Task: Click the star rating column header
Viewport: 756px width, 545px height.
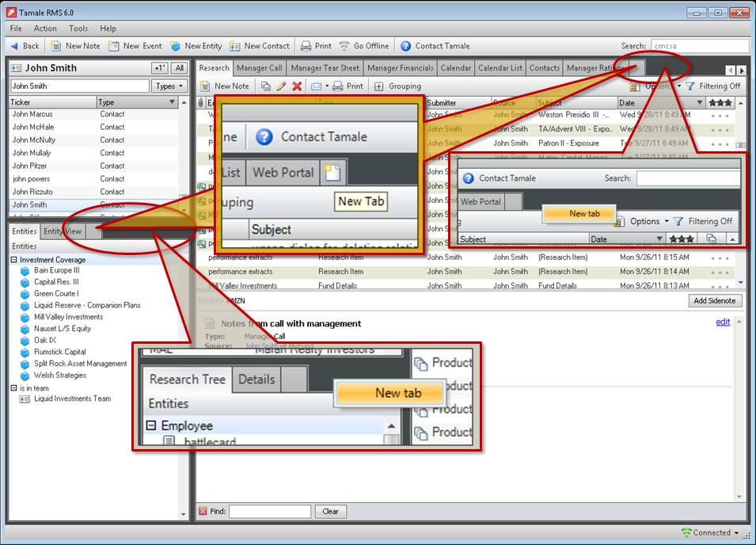Action: (x=720, y=102)
